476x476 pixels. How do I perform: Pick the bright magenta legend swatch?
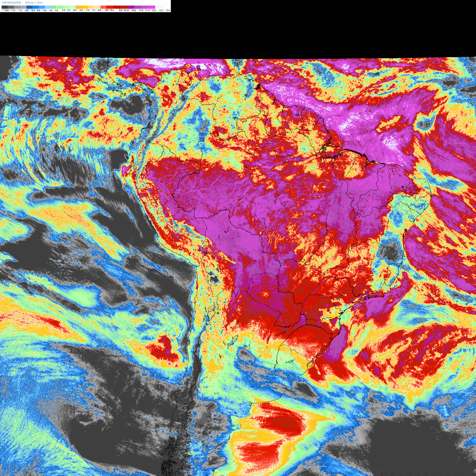point(152,7)
